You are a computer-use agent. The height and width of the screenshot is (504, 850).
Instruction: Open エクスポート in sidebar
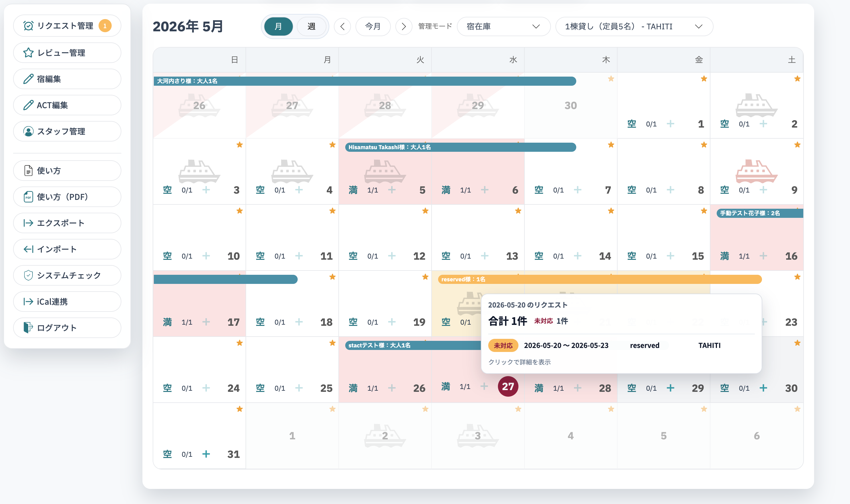[x=67, y=223]
